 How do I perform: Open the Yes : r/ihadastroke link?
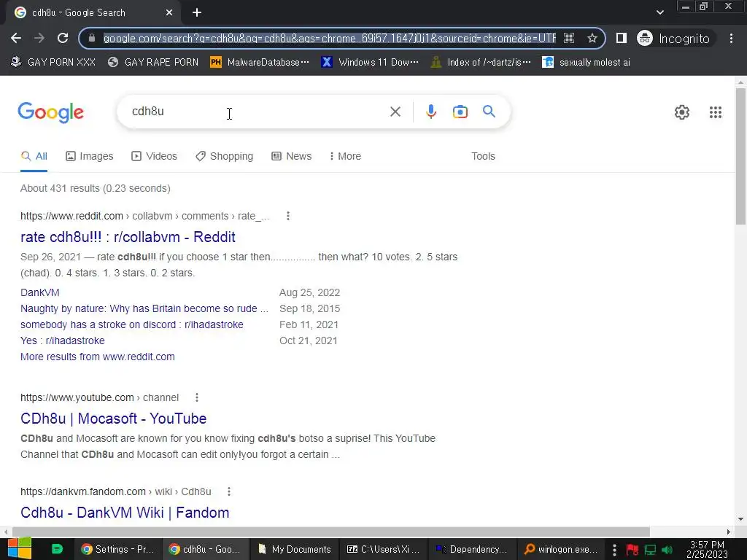pos(63,341)
